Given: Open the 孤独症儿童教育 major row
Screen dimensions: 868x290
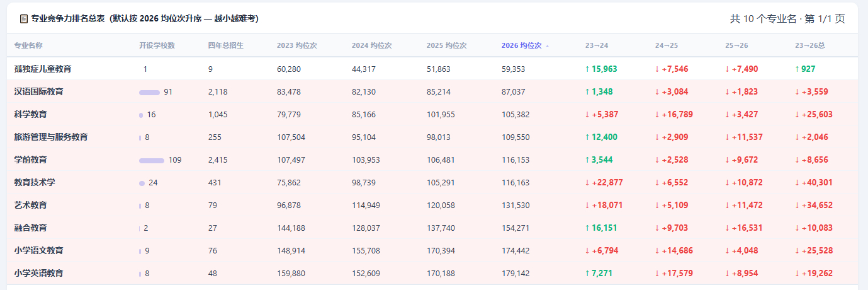Looking at the screenshot, I should coord(432,69).
